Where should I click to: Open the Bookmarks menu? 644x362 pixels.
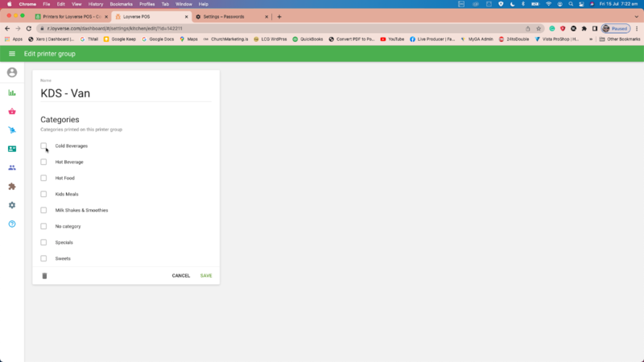coord(122,4)
